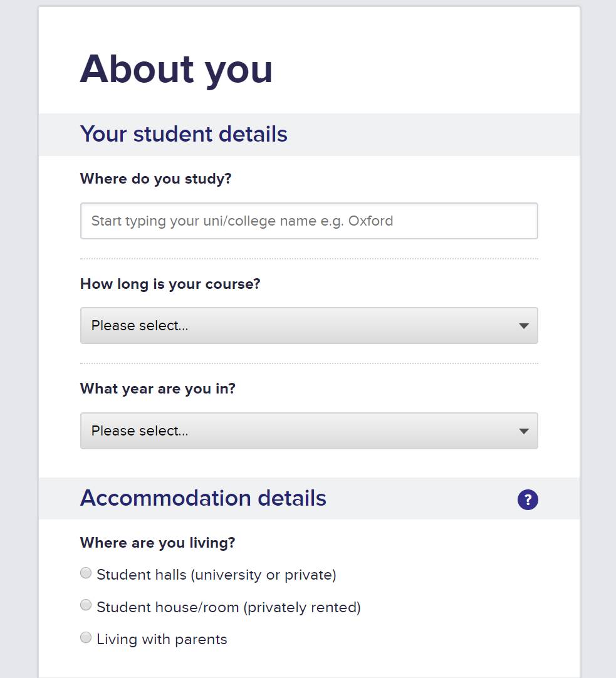The image size is (616, 678).
Task: Click the 'Your student details' section header
Action: 184,134
